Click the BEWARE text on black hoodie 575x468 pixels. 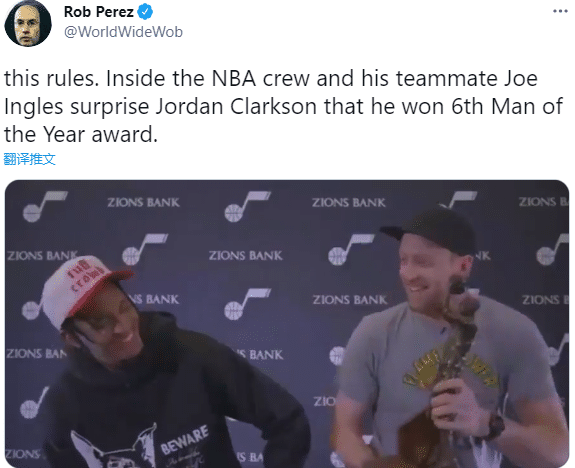(x=184, y=439)
